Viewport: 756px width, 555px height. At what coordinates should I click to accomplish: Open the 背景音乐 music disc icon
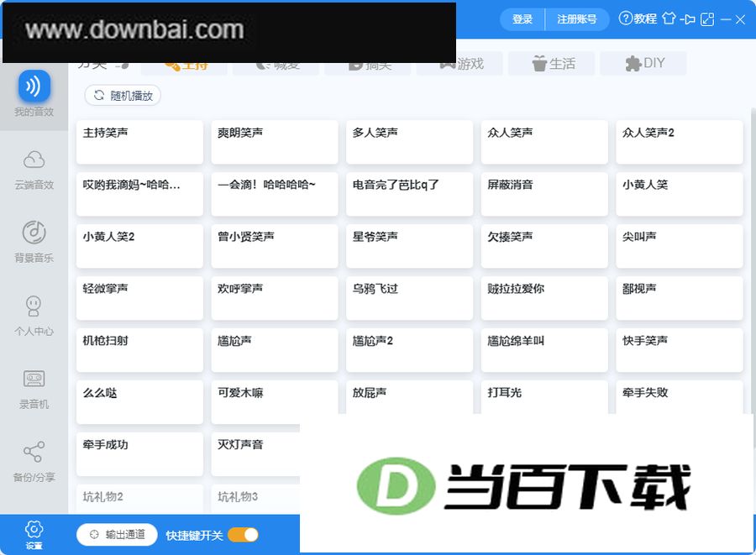pyautogui.click(x=34, y=233)
